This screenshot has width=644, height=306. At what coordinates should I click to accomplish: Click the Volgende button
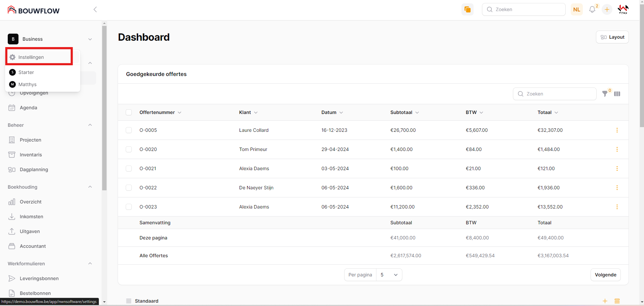point(605,275)
